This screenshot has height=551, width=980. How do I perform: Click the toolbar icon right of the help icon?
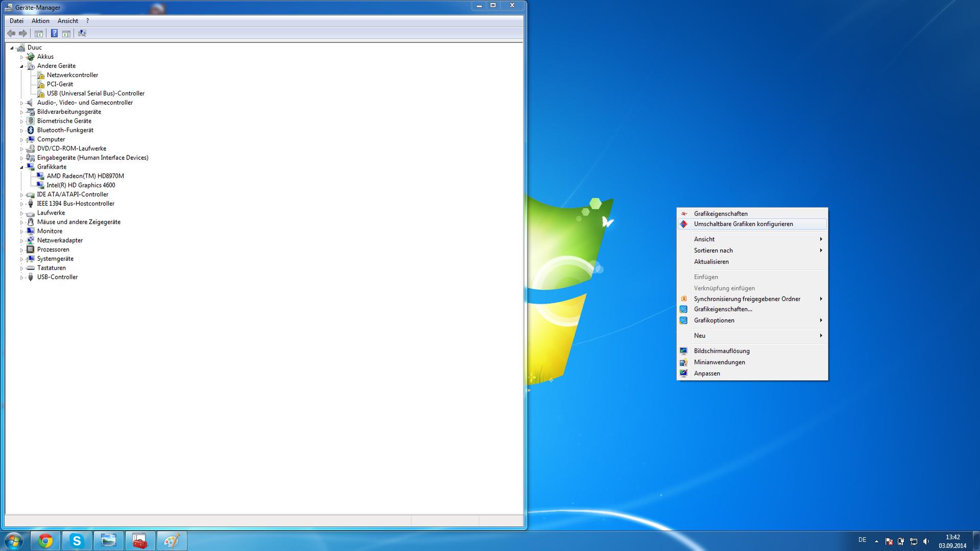click(x=66, y=34)
